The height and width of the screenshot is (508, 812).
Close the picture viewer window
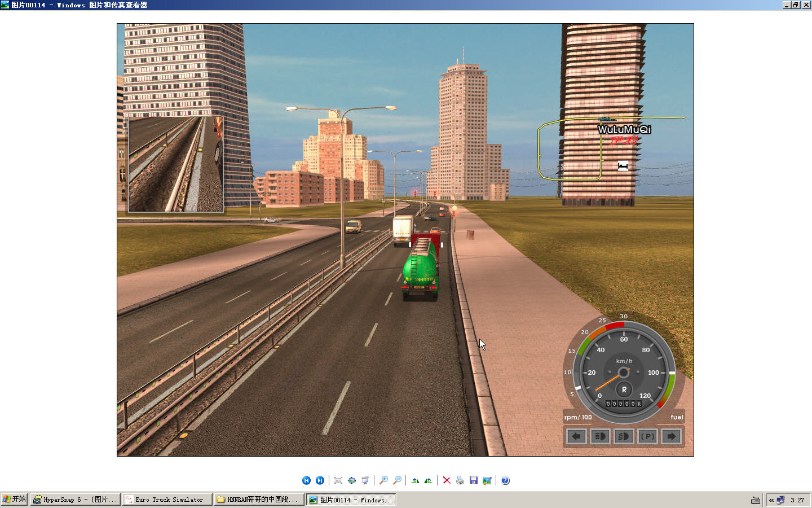806,5
